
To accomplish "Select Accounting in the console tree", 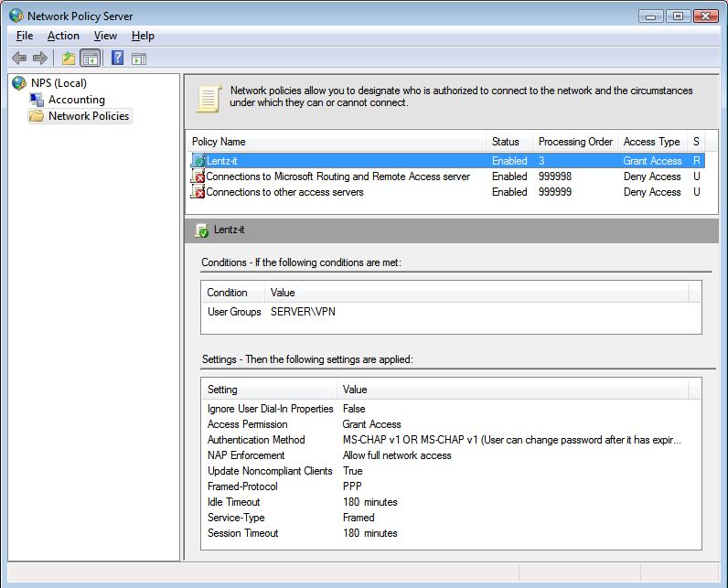I will click(76, 100).
